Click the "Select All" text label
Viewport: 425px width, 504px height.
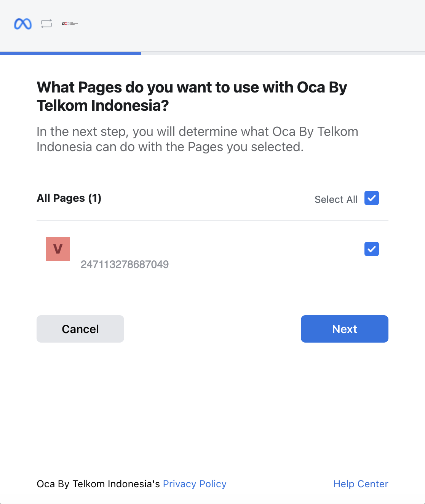(336, 199)
